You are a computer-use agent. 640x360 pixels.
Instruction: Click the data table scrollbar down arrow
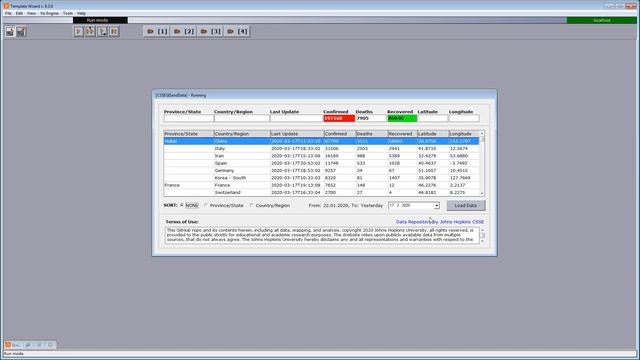pos(482,193)
